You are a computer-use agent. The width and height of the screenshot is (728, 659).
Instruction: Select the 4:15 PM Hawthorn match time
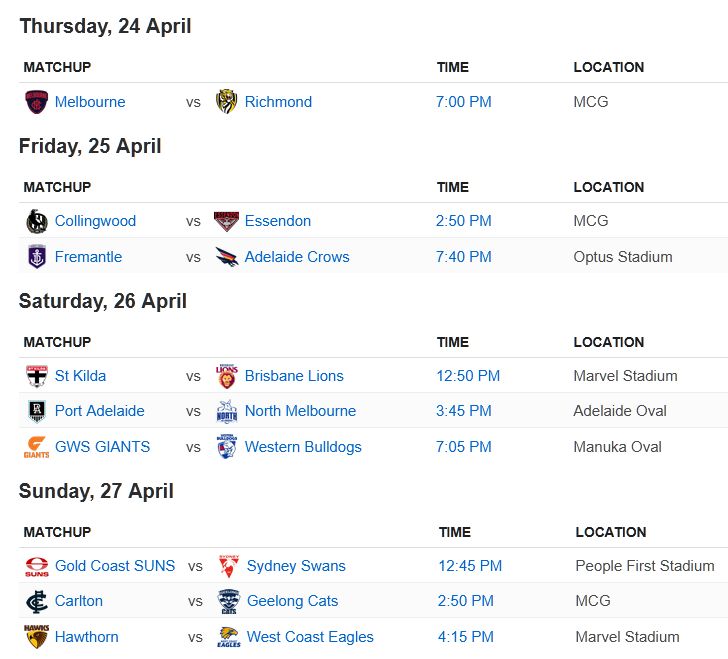[x=465, y=637]
